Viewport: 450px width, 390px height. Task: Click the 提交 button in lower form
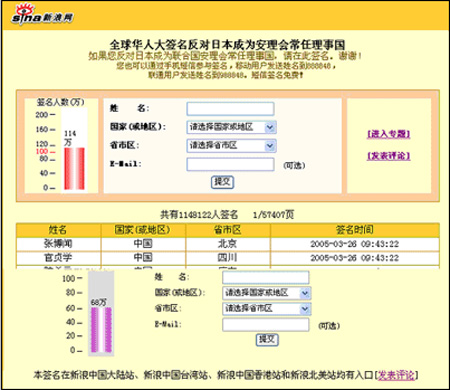pos(267,340)
